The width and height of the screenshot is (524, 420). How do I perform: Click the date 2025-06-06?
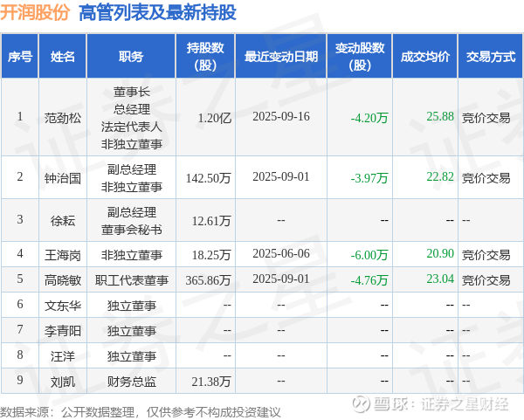click(281, 253)
